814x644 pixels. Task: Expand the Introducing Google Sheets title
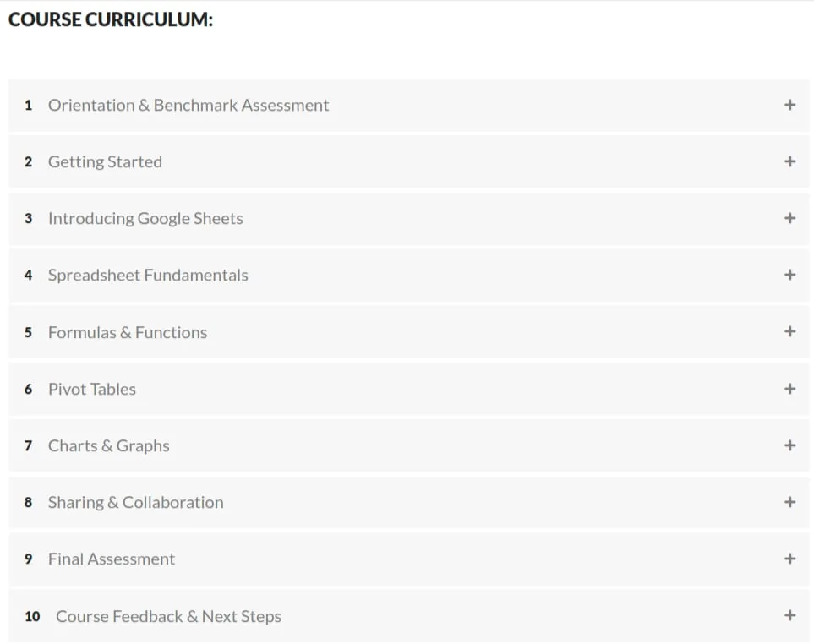[145, 219]
